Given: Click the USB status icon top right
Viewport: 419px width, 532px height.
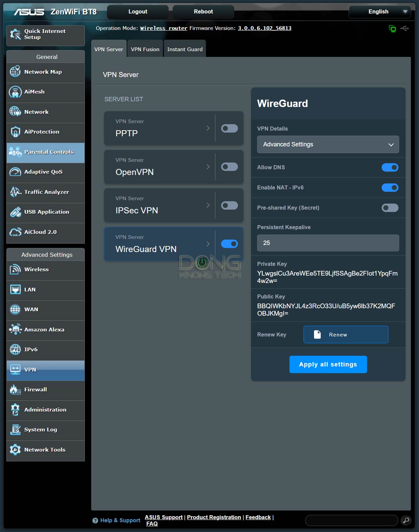Looking at the screenshot, I should (x=405, y=28).
